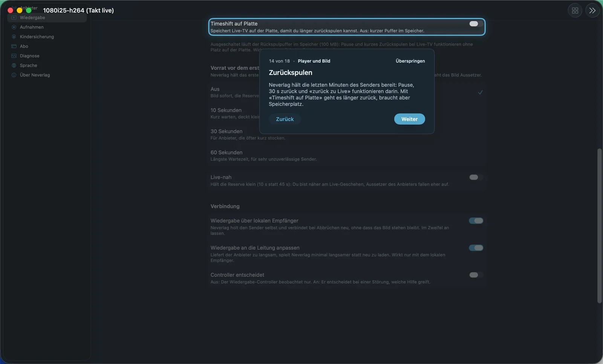Click the vertical scrollbar on the right
Viewport: 603px width, 364px height.
pos(600,226)
